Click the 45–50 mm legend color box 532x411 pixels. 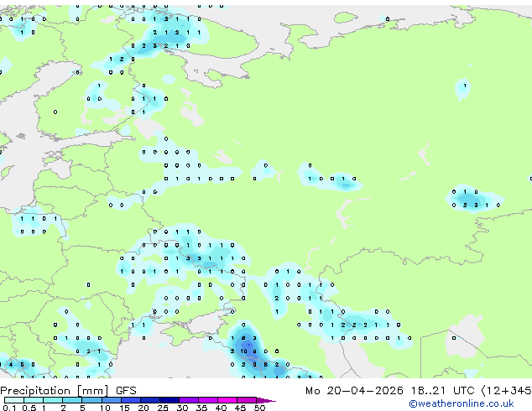pos(247,400)
